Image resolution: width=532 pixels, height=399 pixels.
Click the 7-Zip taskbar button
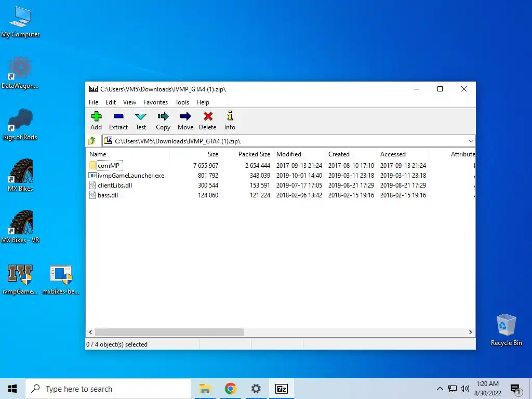[x=282, y=389]
